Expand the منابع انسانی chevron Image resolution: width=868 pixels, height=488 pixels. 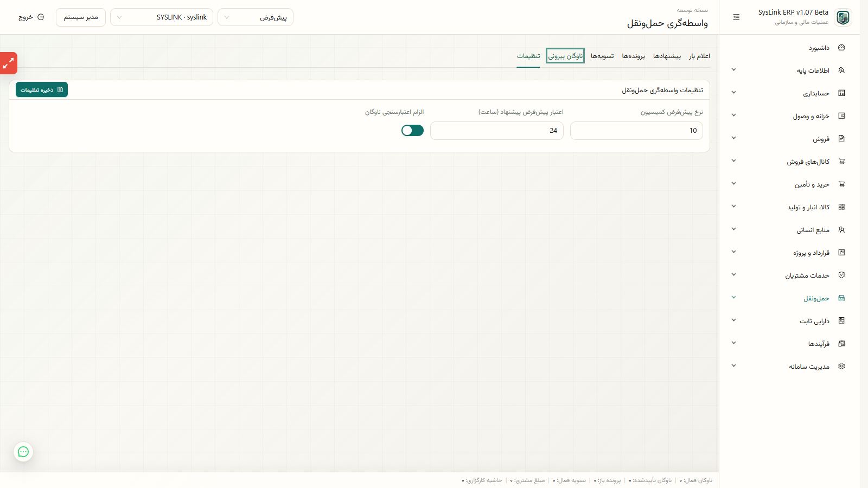733,229
